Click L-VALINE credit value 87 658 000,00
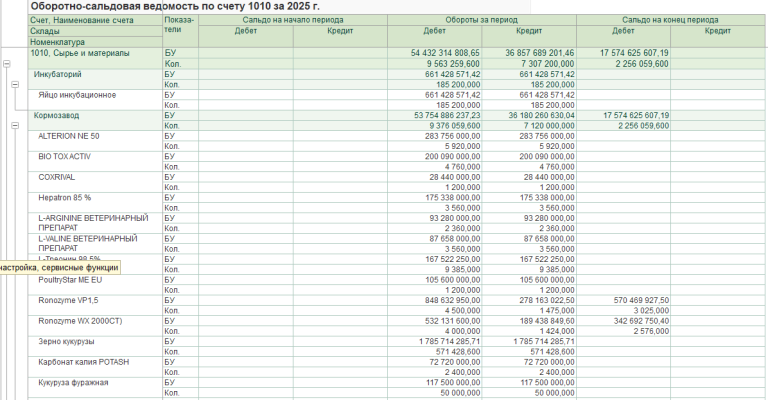 (549, 239)
